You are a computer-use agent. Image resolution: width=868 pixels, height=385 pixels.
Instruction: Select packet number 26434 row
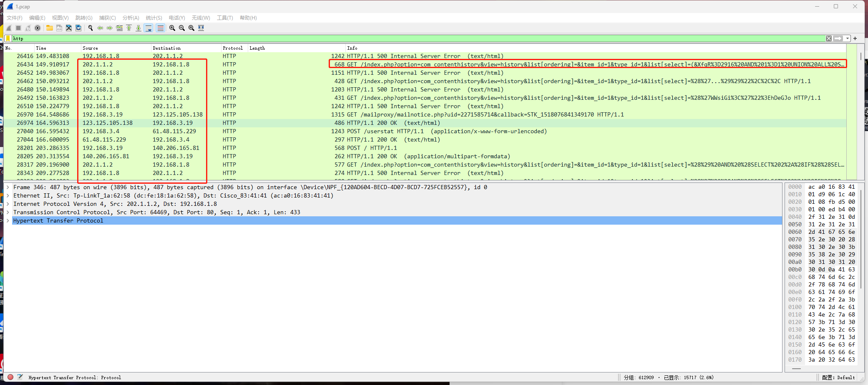pyautogui.click(x=425, y=64)
